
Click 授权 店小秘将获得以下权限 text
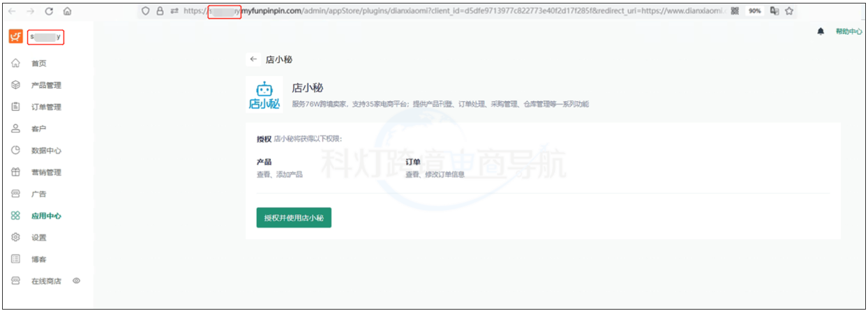299,139
